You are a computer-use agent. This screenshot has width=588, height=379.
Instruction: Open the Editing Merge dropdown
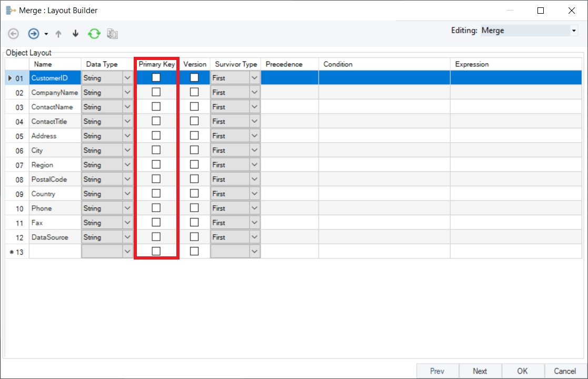click(x=574, y=31)
